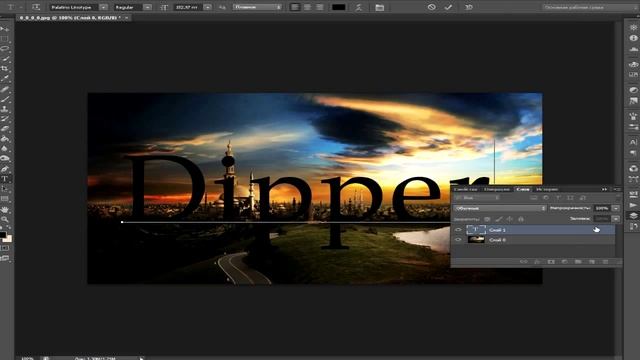Filter layers by smart objects icon
The width and height of the screenshot is (640, 360).
click(x=582, y=198)
